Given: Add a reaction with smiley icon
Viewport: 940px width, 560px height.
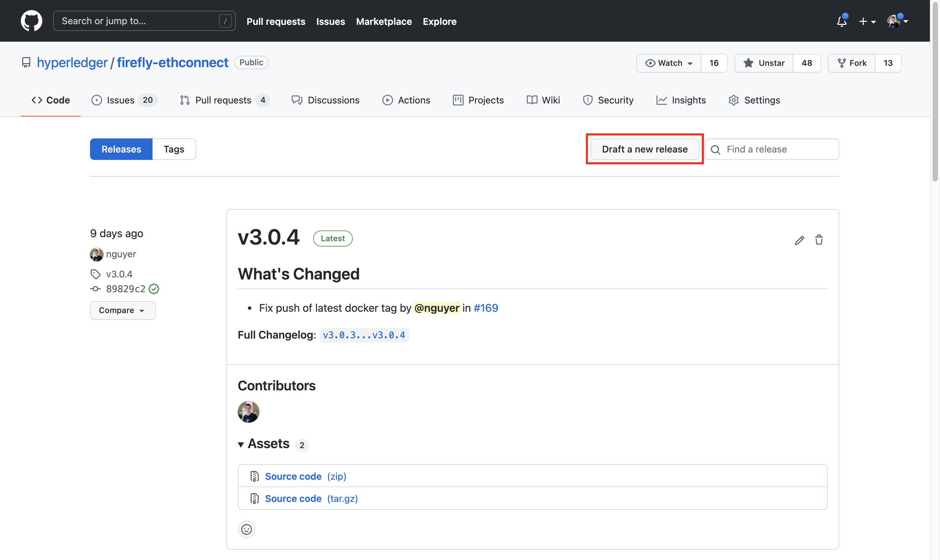Looking at the screenshot, I should click(246, 529).
